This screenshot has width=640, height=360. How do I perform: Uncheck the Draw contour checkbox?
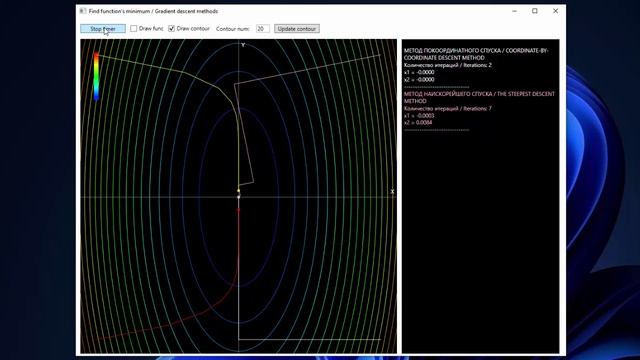171,29
